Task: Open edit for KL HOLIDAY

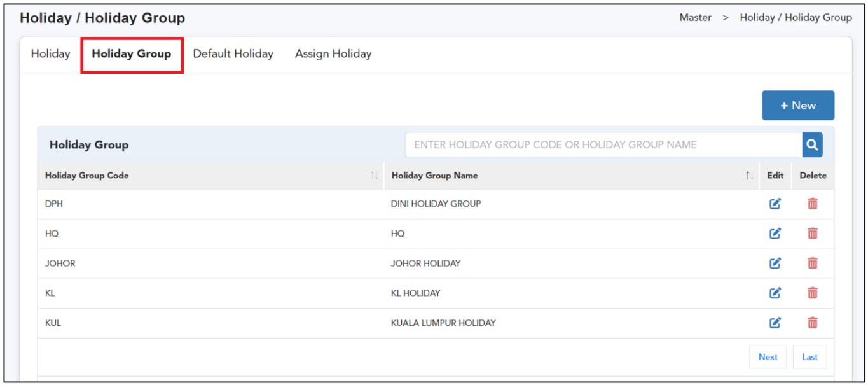Action: (x=775, y=293)
